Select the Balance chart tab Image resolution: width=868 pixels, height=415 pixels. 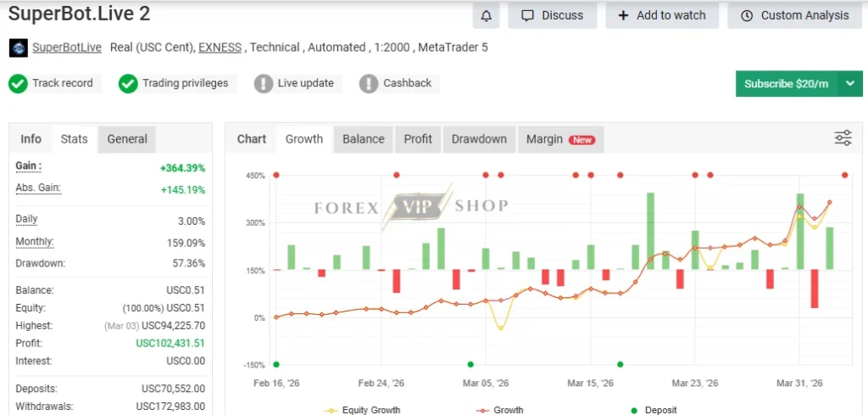tap(363, 139)
